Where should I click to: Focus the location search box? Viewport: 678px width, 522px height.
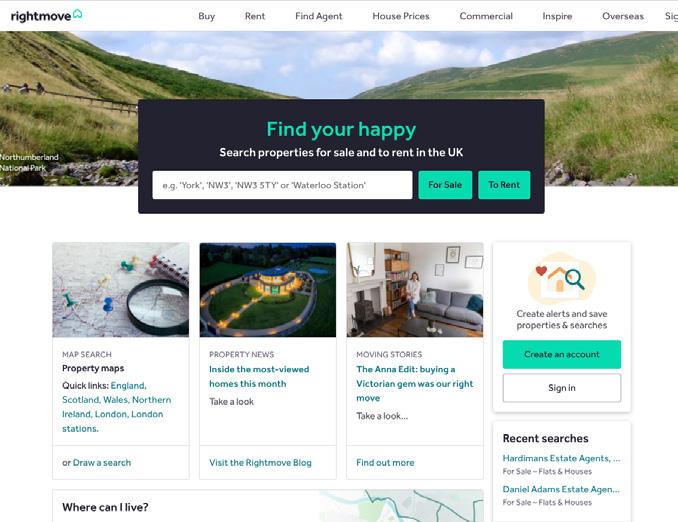click(x=282, y=185)
